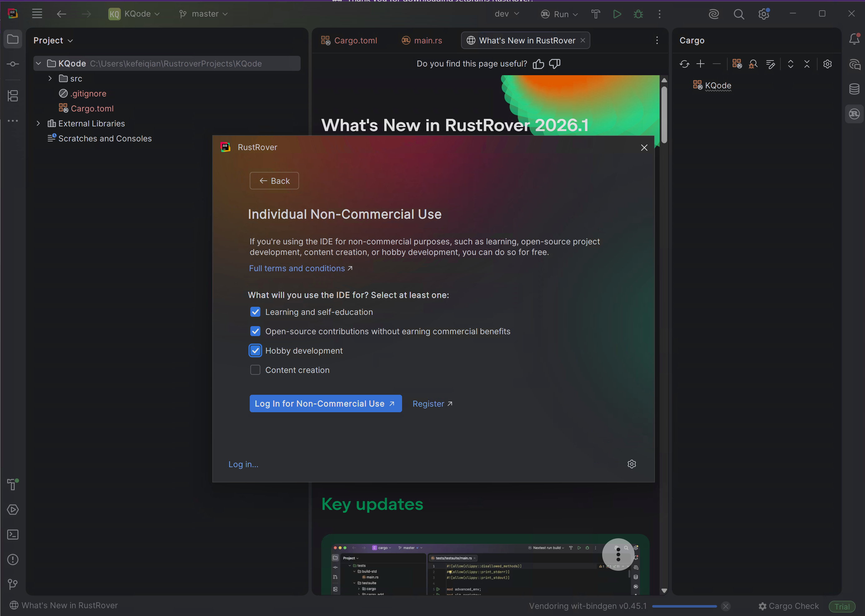The width and height of the screenshot is (865, 616).
Task: Run the project with the play icon
Action: (617, 14)
